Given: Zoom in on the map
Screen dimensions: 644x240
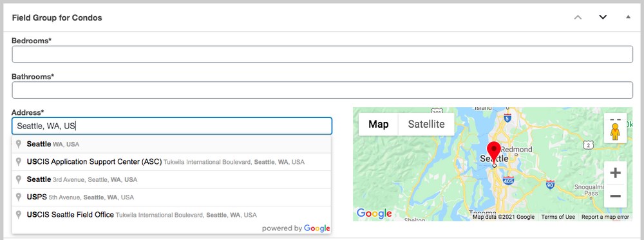Looking at the screenshot, I should point(615,173).
